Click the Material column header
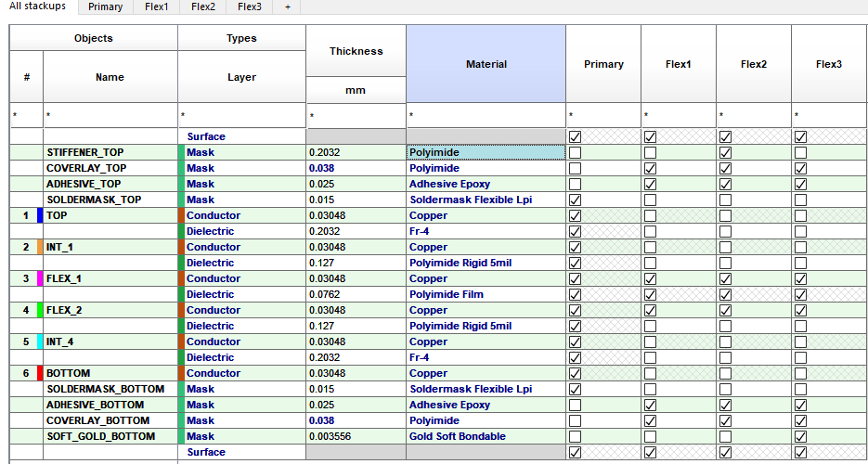This screenshot has width=868, height=464. coord(486,64)
